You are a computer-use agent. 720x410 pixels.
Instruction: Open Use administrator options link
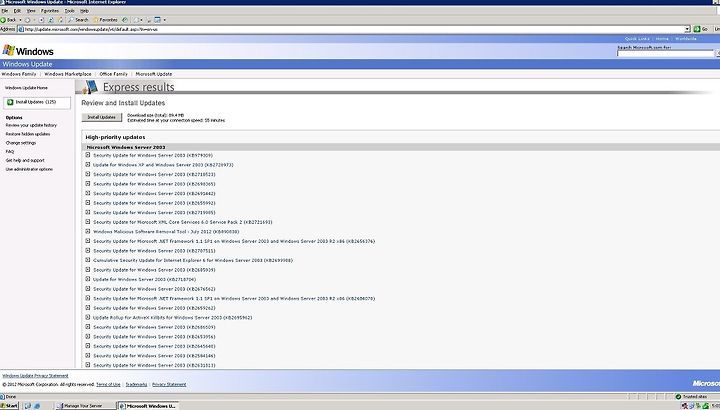click(29, 169)
